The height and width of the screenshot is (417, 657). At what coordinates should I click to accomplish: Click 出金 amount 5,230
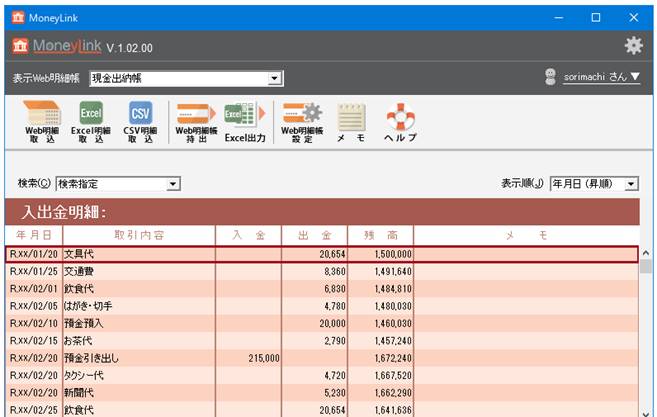335,393
